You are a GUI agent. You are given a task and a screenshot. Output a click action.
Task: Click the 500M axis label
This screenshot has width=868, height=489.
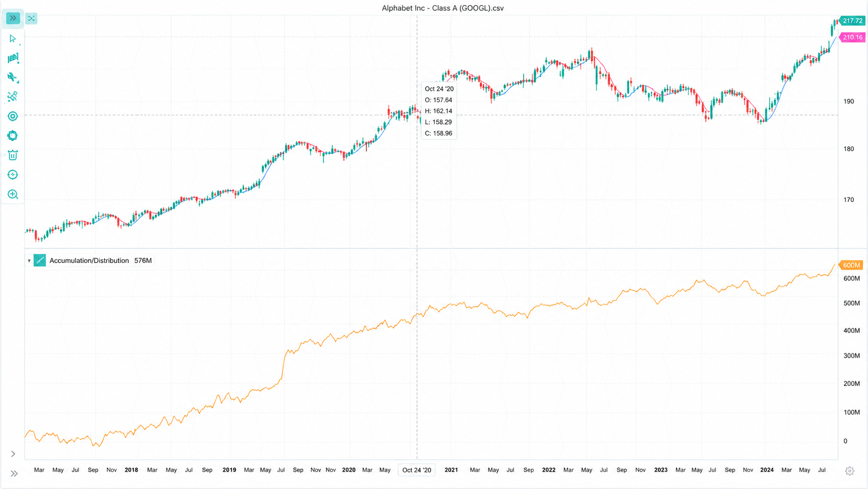[x=852, y=303]
